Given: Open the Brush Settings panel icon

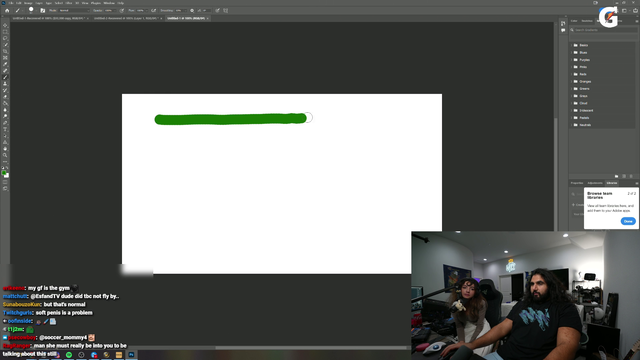Looking at the screenshot, I should coord(42,11).
